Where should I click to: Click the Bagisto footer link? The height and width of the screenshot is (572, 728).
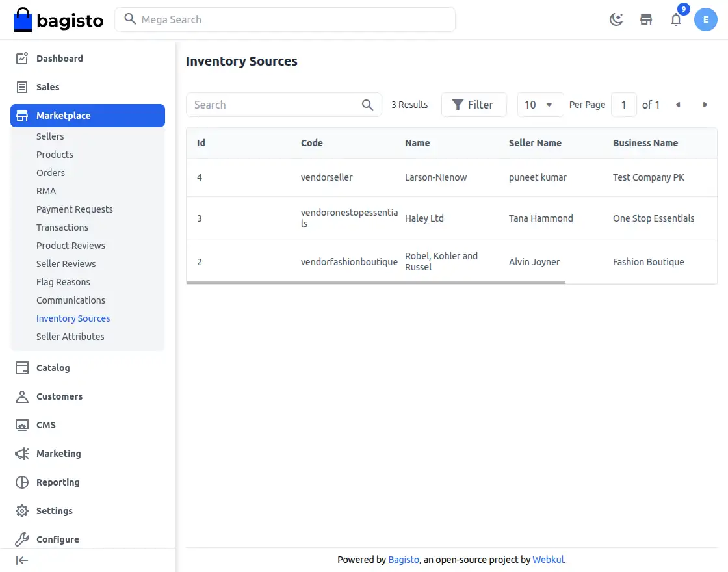click(x=404, y=560)
